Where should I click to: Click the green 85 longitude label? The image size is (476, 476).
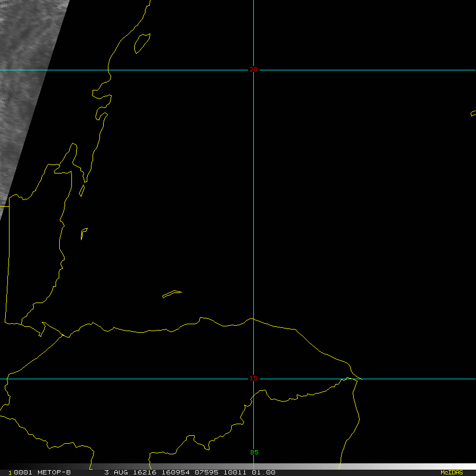click(254, 453)
